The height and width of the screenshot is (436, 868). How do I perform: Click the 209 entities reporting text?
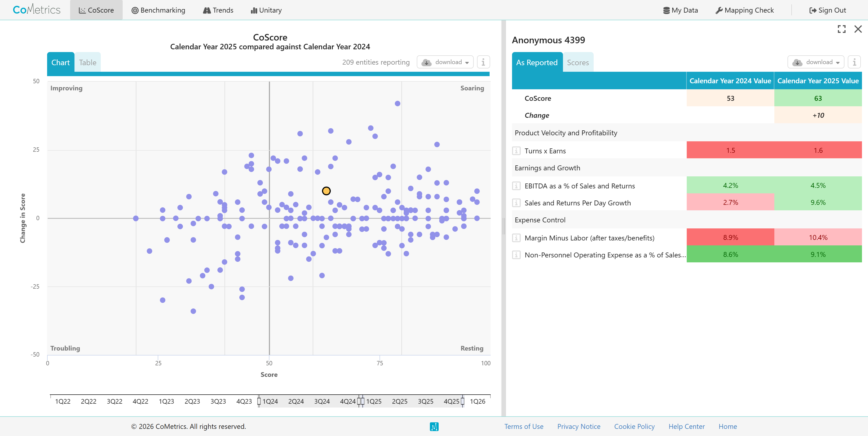coord(376,62)
